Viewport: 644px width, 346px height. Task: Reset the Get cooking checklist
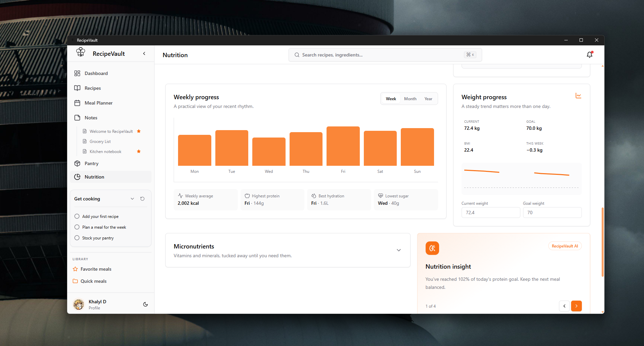[x=142, y=199]
